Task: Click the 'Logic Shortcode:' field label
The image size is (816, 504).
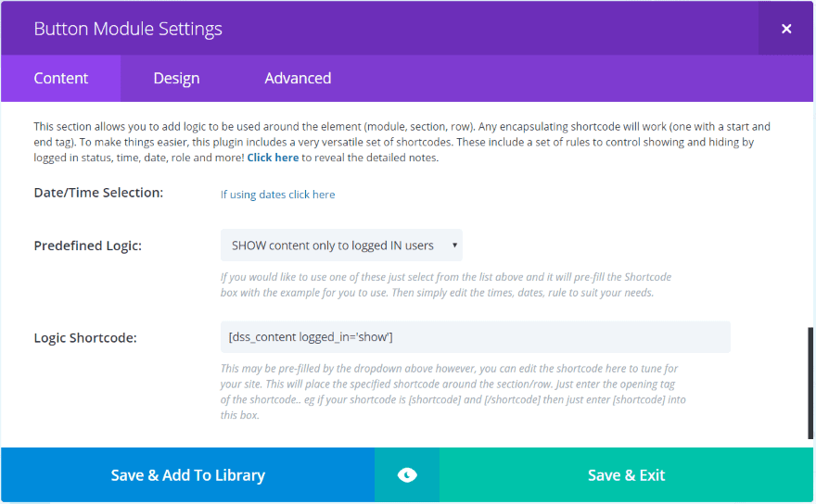Action: [85, 337]
